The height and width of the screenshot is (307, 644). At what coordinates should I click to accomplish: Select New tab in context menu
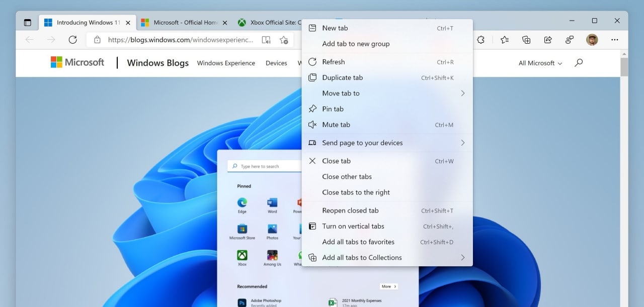click(x=387, y=28)
